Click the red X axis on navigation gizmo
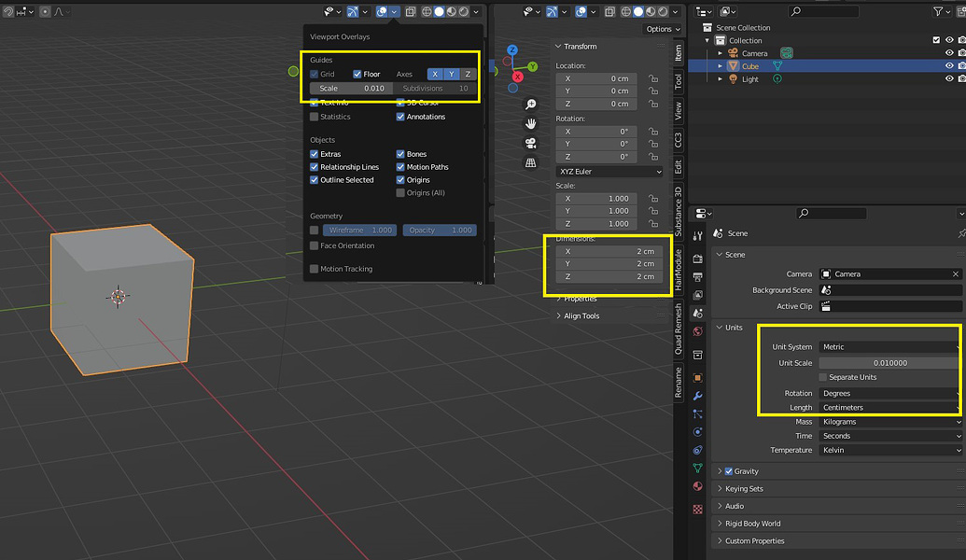Viewport: 966px width, 560px height. click(517, 77)
